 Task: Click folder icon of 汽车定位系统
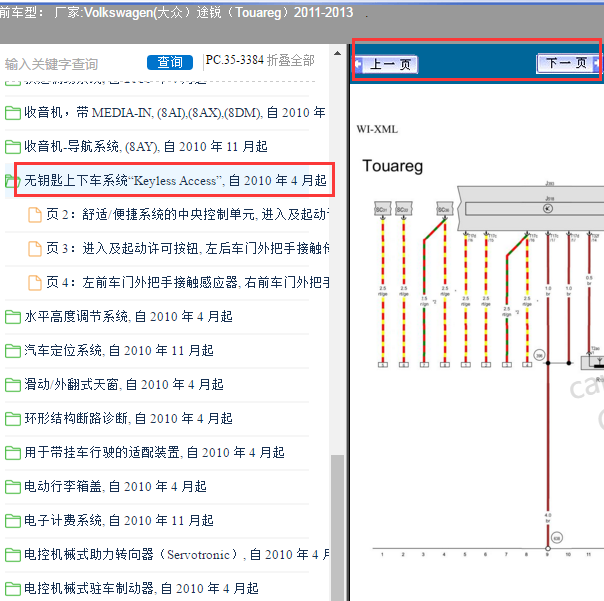pos(13,351)
